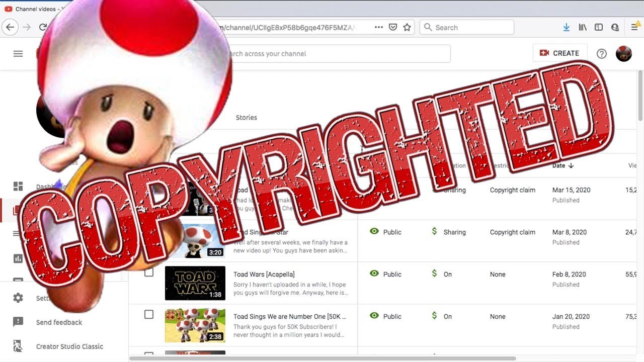This screenshot has height=362, width=644.
Task: Tick the checkbox for Toad Sings We are Number One
Action: point(149,314)
